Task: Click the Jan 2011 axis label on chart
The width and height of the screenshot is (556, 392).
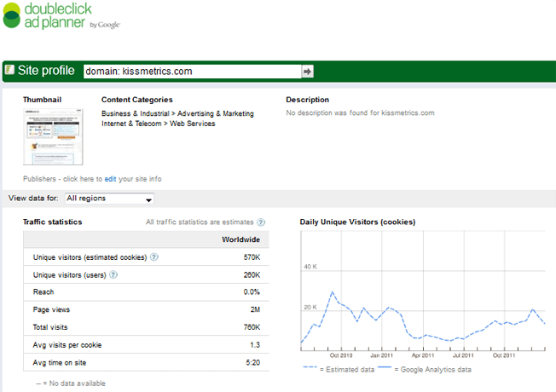Action: (381, 355)
